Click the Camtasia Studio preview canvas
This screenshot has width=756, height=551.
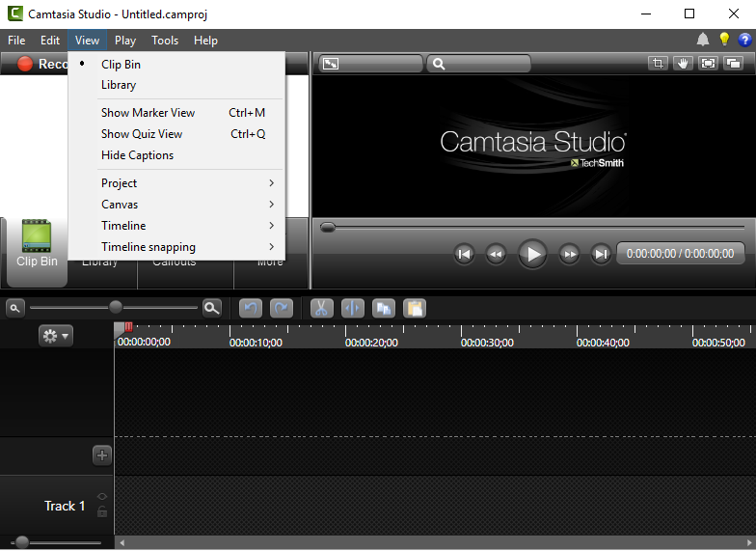[534, 146]
